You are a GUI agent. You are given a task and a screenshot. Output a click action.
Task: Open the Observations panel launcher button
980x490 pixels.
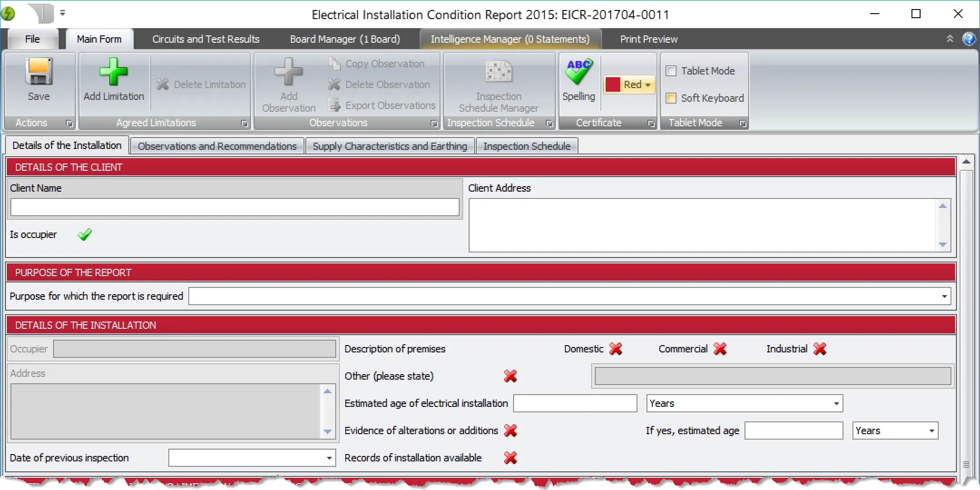pos(434,123)
